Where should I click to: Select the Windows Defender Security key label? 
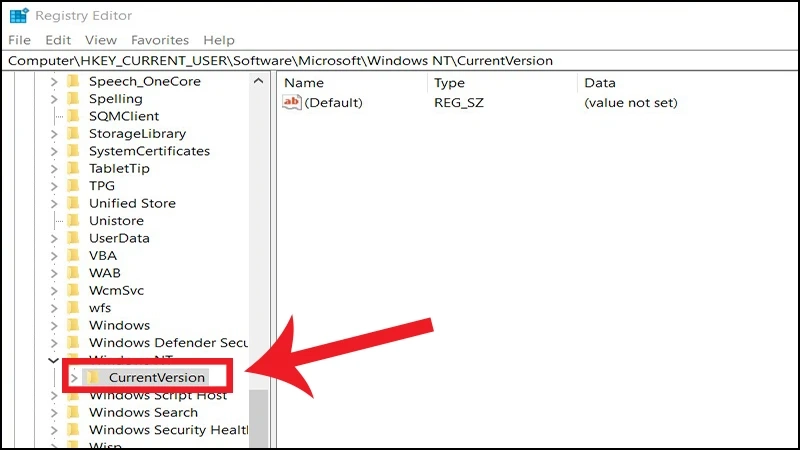click(168, 342)
